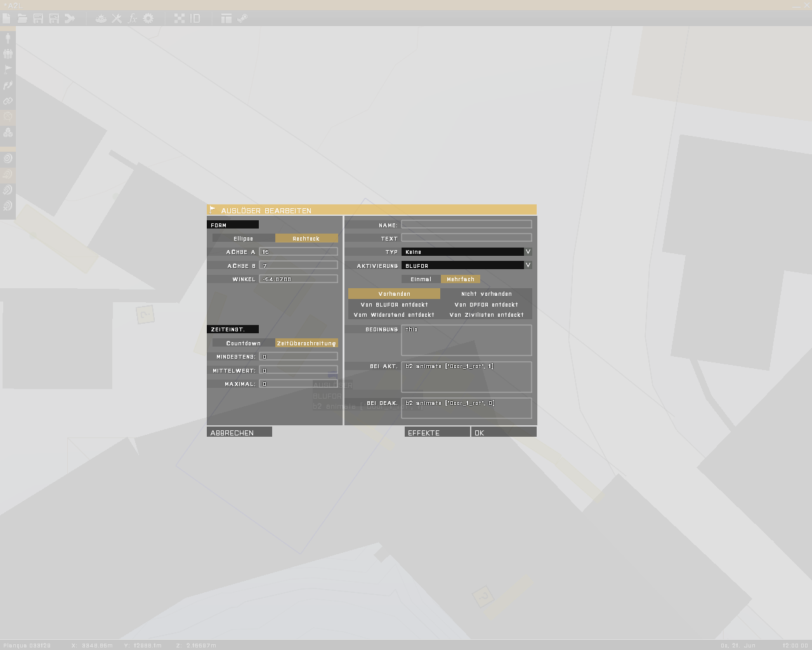Open the fx functions viewer
812x650 pixels.
[133, 18]
